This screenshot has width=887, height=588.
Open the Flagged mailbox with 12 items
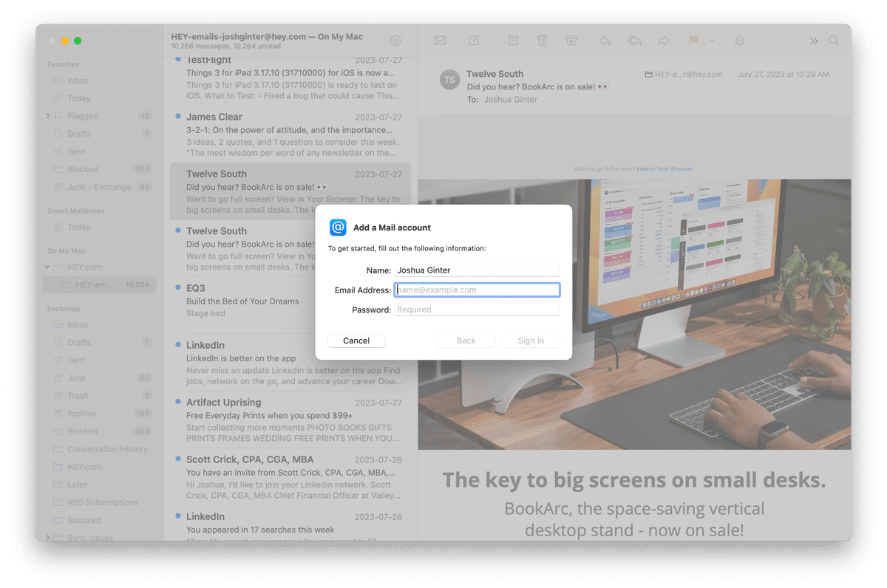pyautogui.click(x=99, y=116)
